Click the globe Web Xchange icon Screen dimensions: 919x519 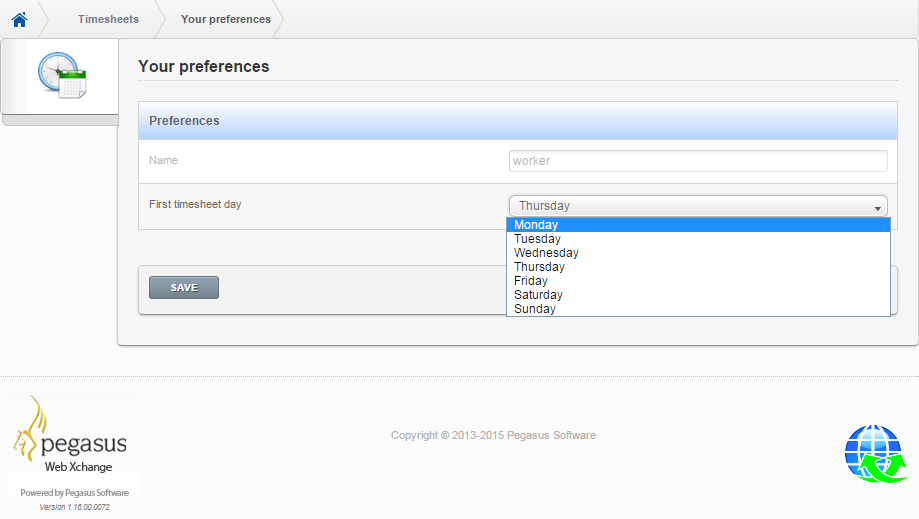tap(876, 453)
